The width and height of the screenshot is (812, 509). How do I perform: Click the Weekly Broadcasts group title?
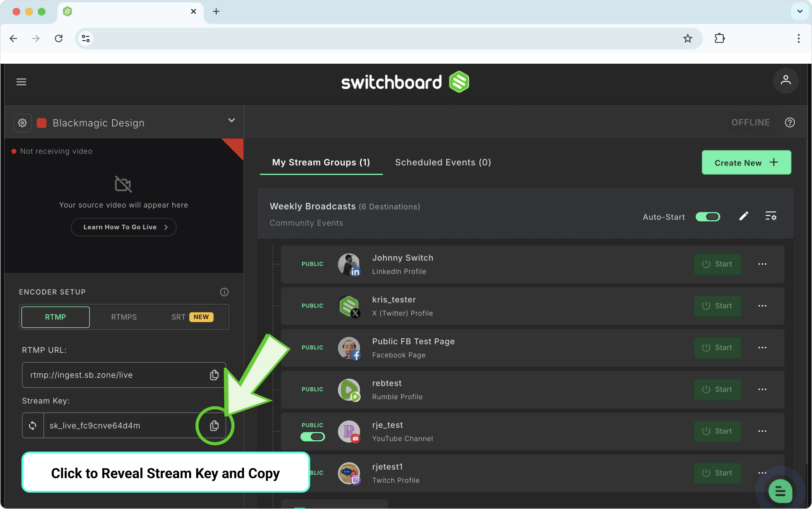312,206
